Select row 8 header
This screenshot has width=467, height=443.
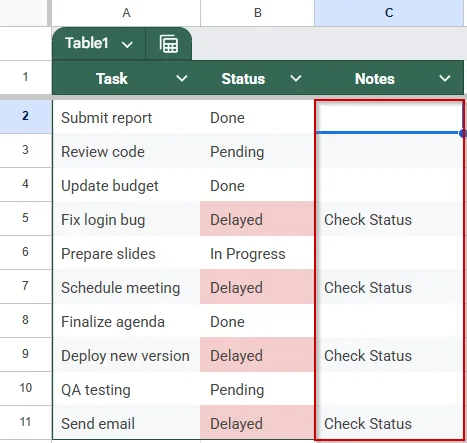(25, 320)
